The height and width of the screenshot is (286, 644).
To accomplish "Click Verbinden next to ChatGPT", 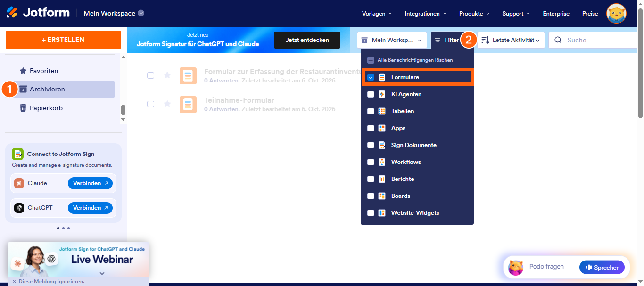I will pos(90,208).
